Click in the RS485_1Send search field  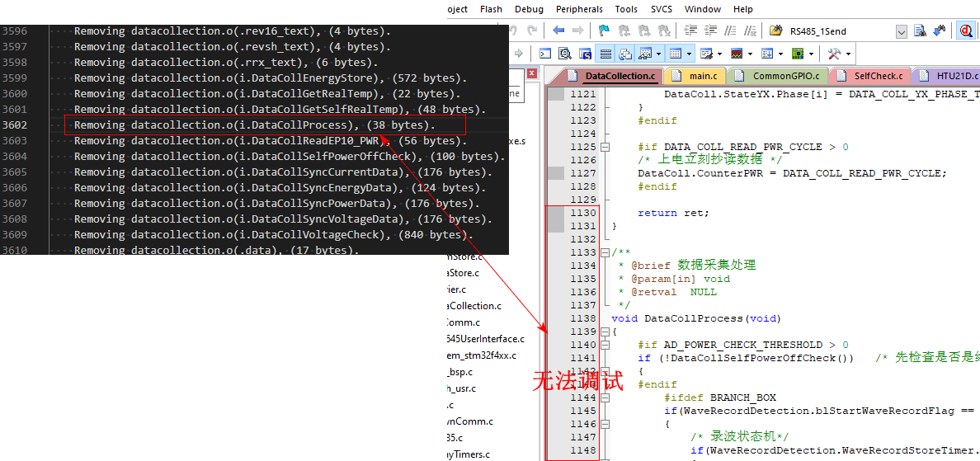[840, 31]
